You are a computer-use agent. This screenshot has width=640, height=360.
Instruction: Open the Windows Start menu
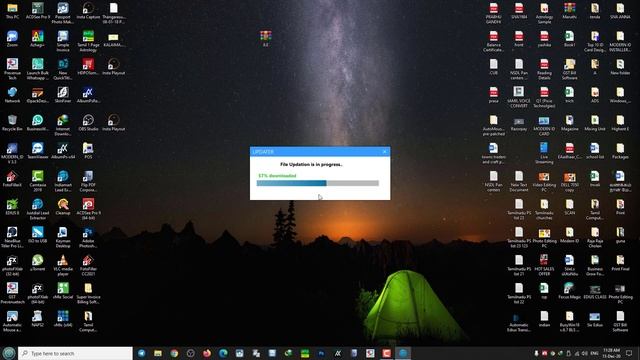point(9,353)
